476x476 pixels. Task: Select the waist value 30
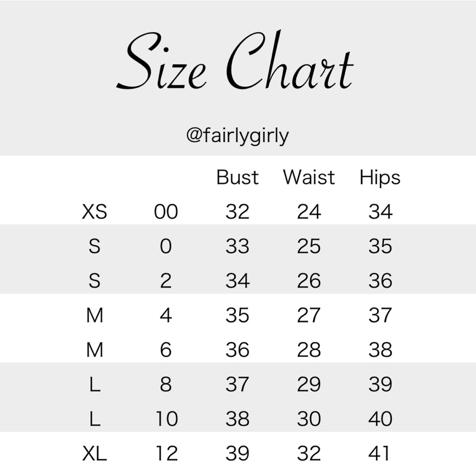[309, 419]
